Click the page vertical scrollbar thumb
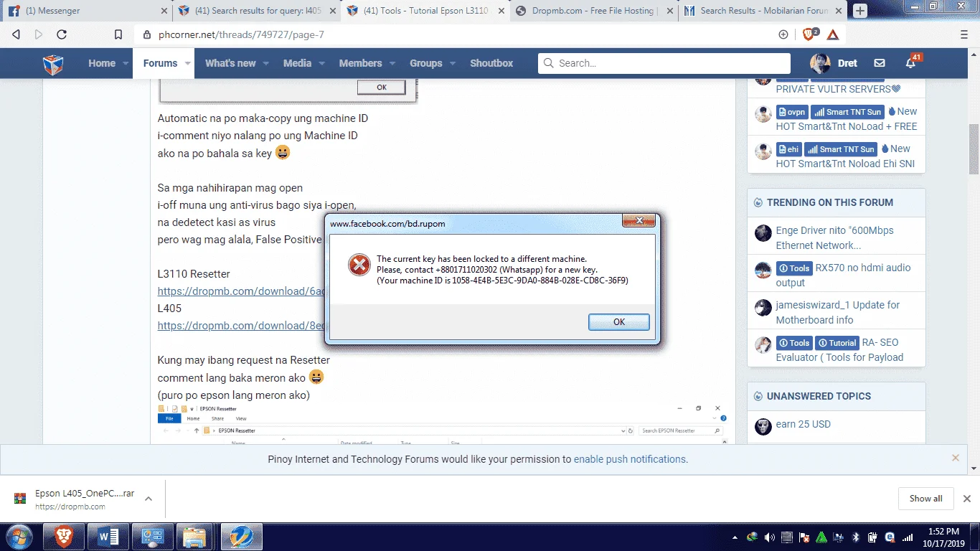Viewport: 980px width, 551px height. [x=974, y=149]
